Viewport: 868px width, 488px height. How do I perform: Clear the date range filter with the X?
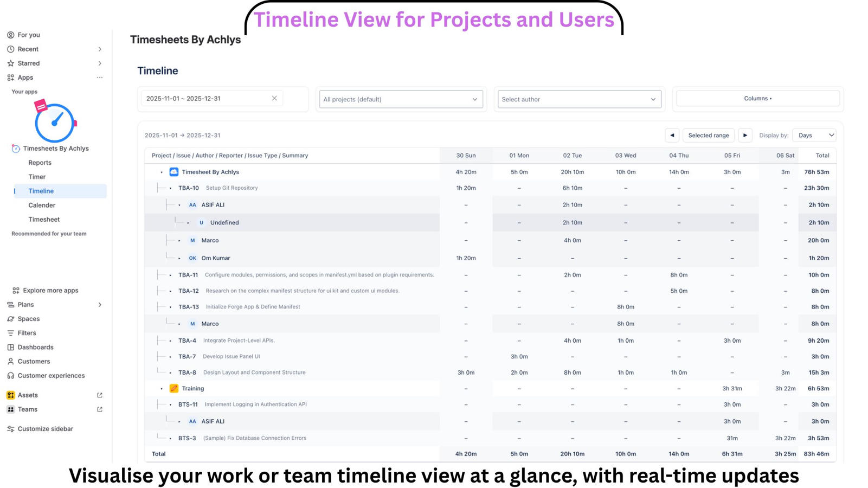click(274, 98)
